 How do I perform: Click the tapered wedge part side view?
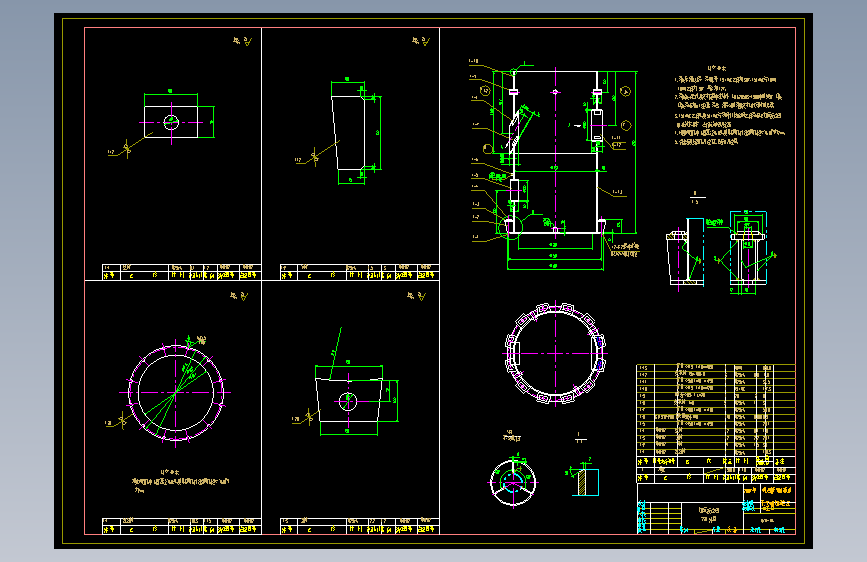point(349,133)
